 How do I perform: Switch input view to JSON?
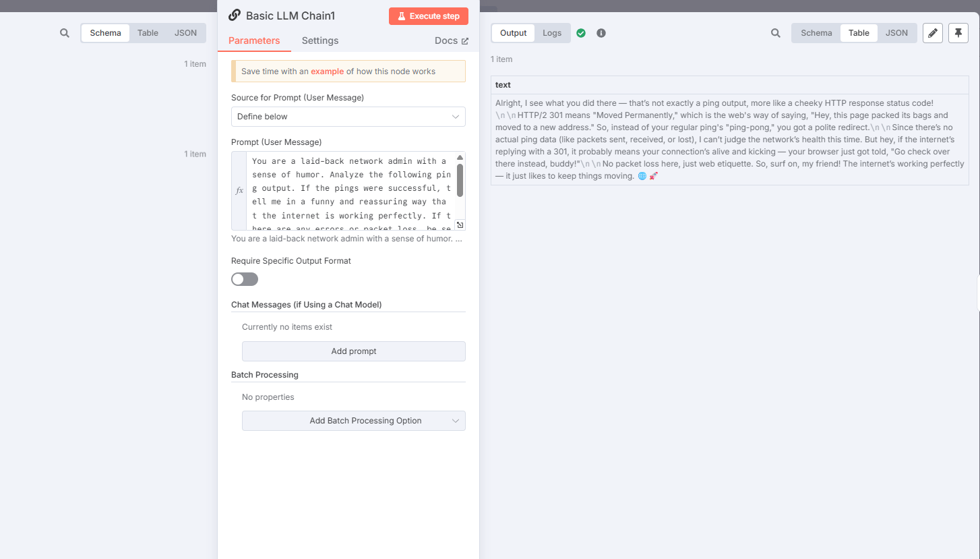186,33
